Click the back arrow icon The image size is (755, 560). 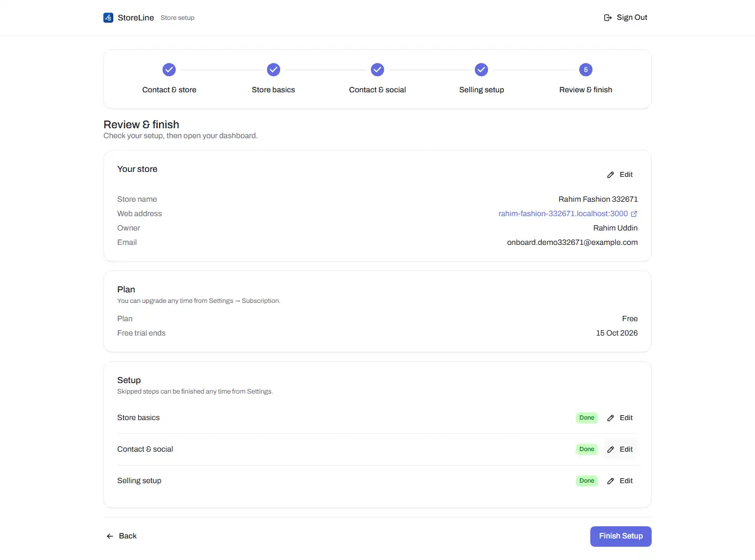(110, 536)
